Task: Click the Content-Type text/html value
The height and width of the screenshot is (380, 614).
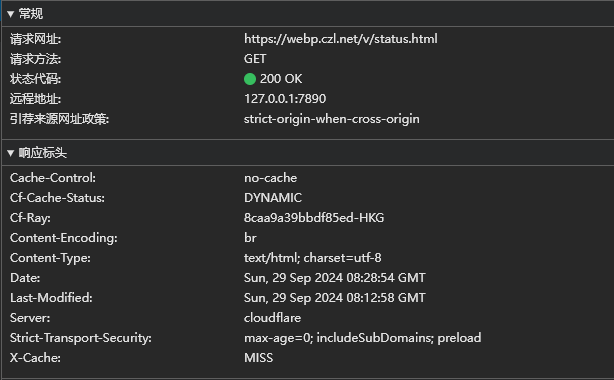Action: pos(312,258)
